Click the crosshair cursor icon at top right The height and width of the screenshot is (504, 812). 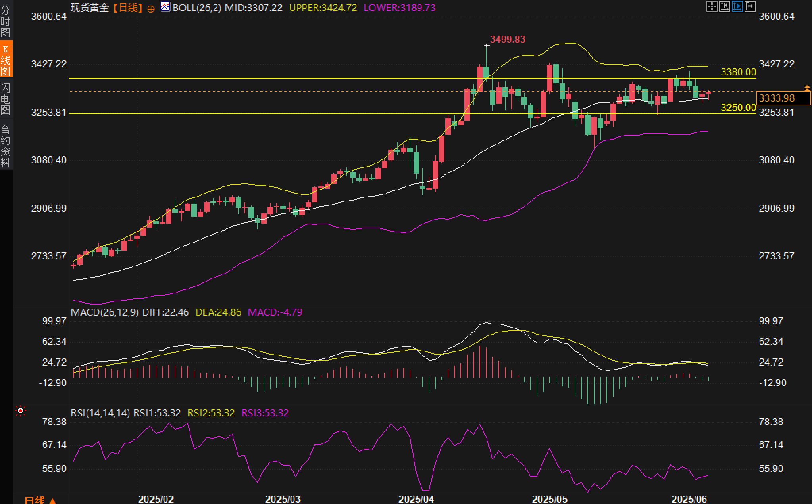click(712, 6)
